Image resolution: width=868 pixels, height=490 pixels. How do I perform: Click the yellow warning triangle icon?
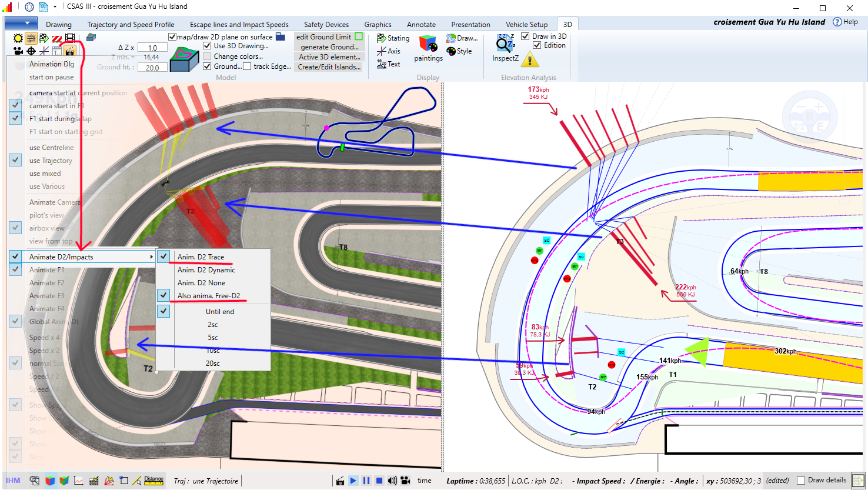point(530,59)
